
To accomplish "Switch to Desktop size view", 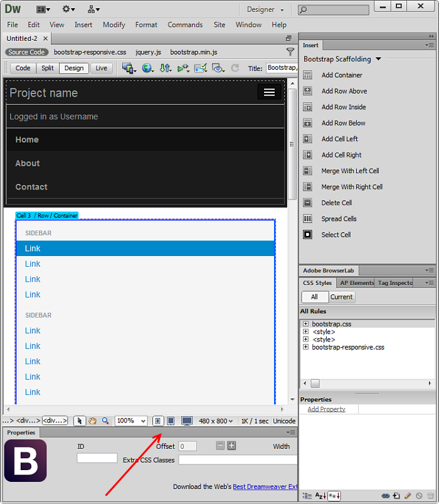I will tap(187, 421).
